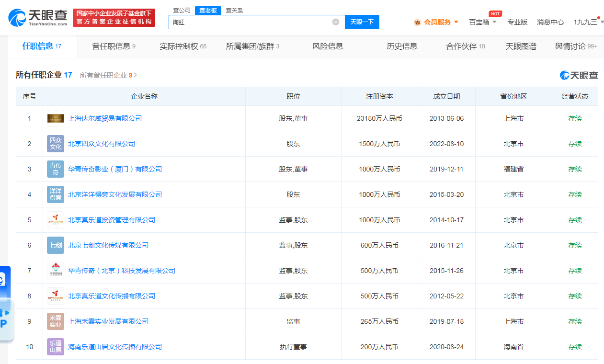
Task: Open 实际控制权 tab
Action: tap(183, 46)
